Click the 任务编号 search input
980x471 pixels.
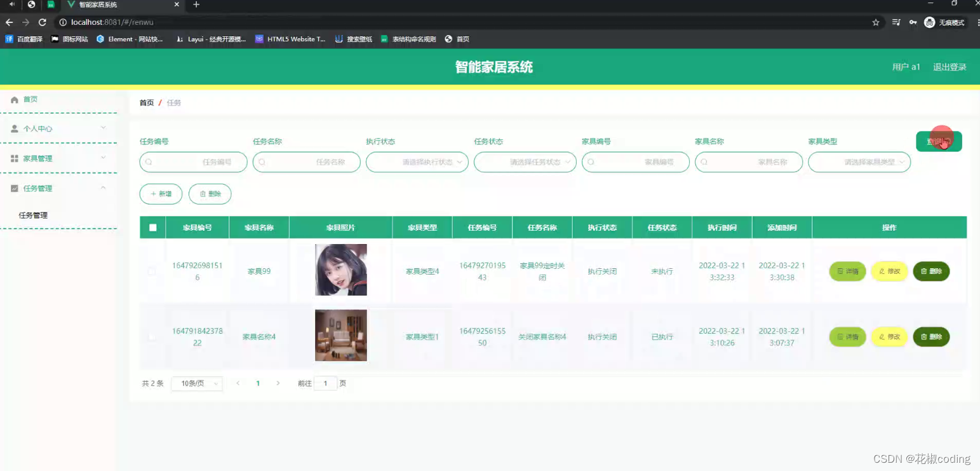tap(194, 162)
